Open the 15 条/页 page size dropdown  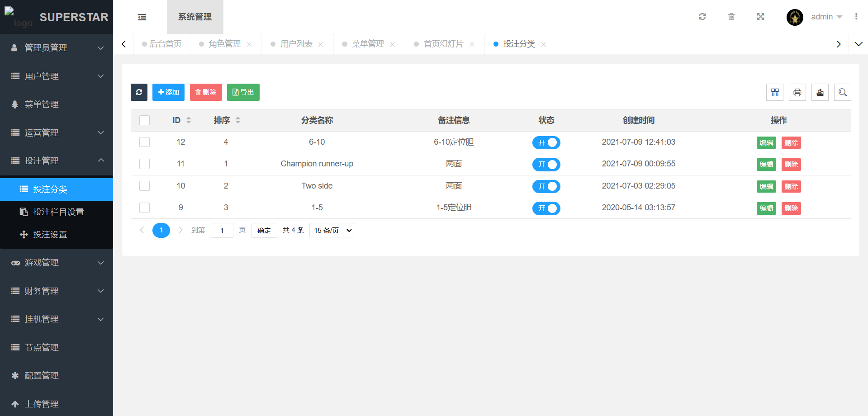[332, 231]
